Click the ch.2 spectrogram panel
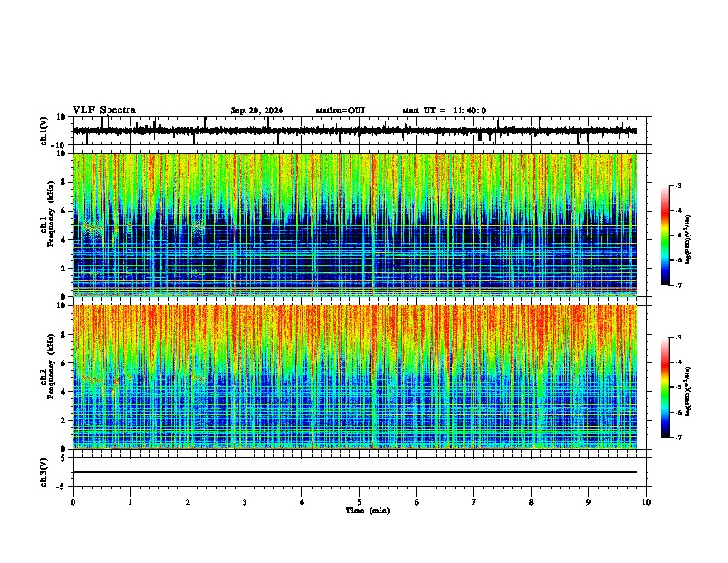The height and width of the screenshot is (563, 728). 355,377
